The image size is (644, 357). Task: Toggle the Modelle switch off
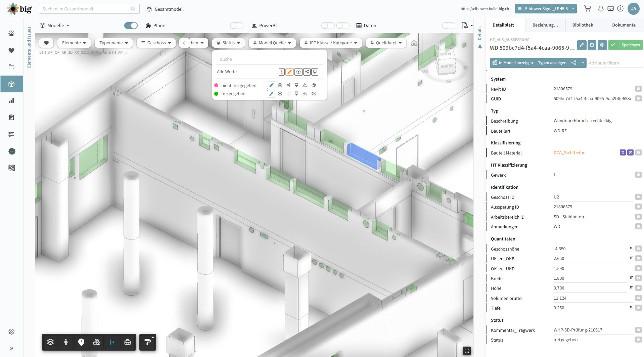coord(131,26)
